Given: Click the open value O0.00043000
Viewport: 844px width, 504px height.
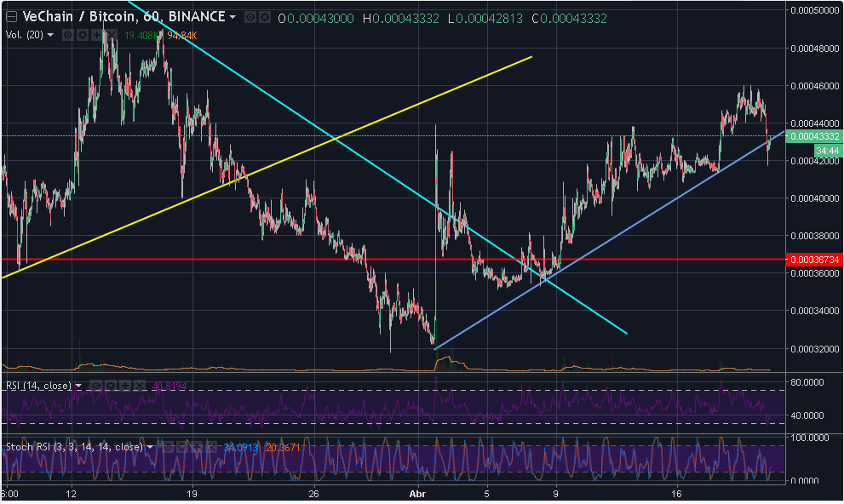Looking at the screenshot, I should click(316, 19).
